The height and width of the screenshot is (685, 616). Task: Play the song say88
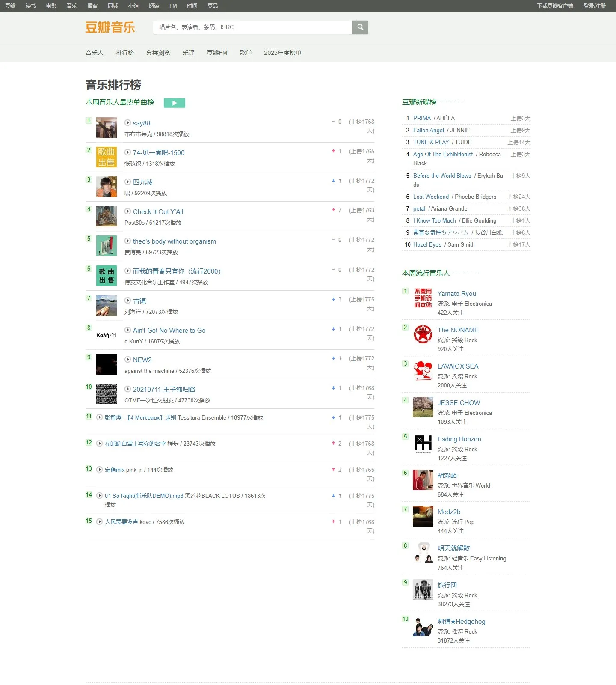pyautogui.click(x=127, y=123)
